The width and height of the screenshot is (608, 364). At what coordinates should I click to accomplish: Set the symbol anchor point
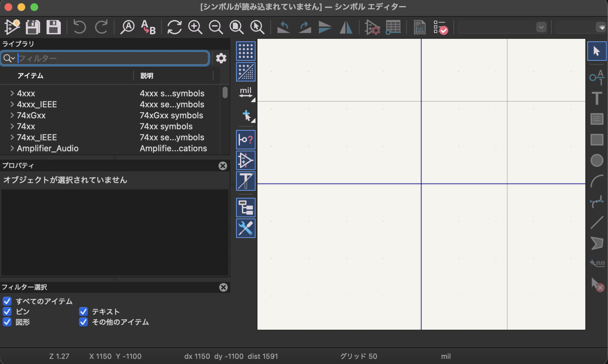coord(597,263)
